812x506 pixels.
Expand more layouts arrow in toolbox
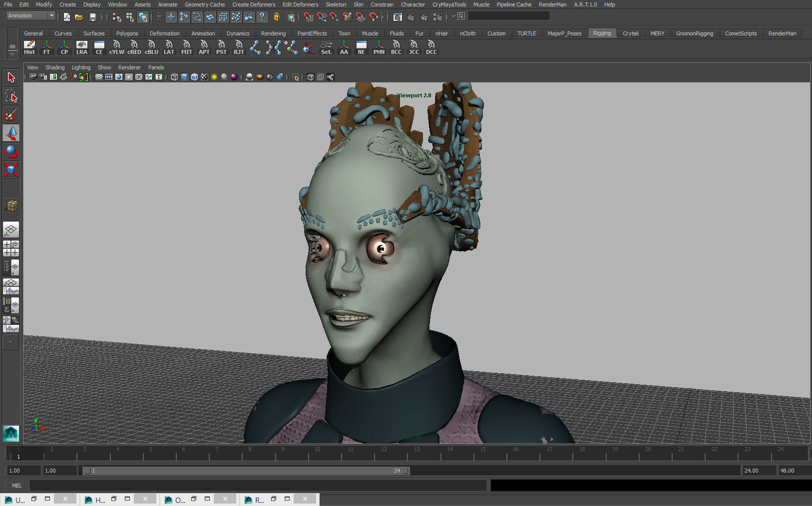coord(10,342)
